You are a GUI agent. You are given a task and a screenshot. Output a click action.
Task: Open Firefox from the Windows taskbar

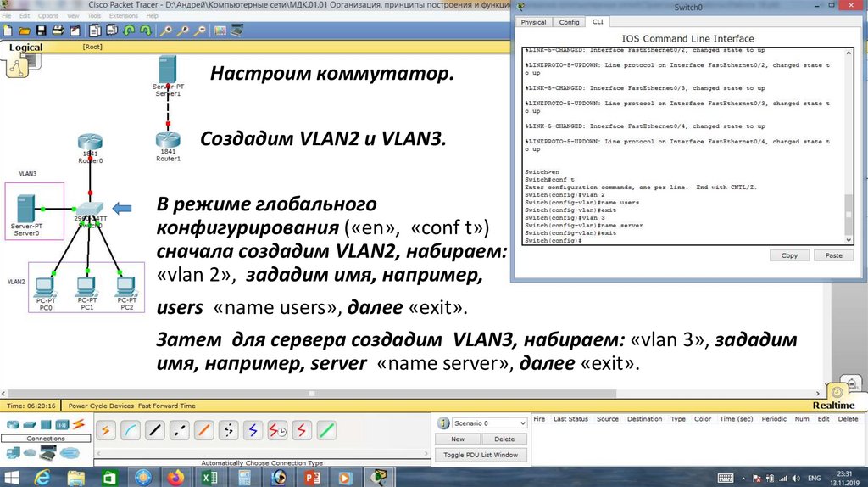tap(175, 477)
